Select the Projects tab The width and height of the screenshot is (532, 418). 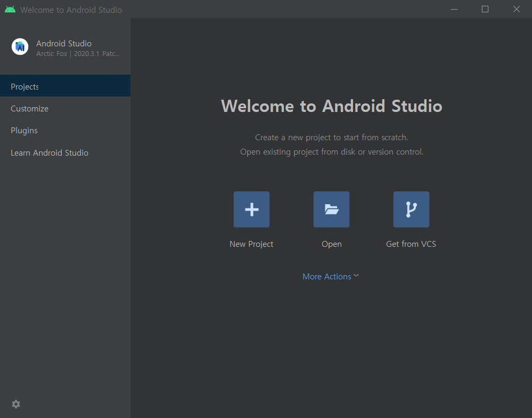[65, 85]
